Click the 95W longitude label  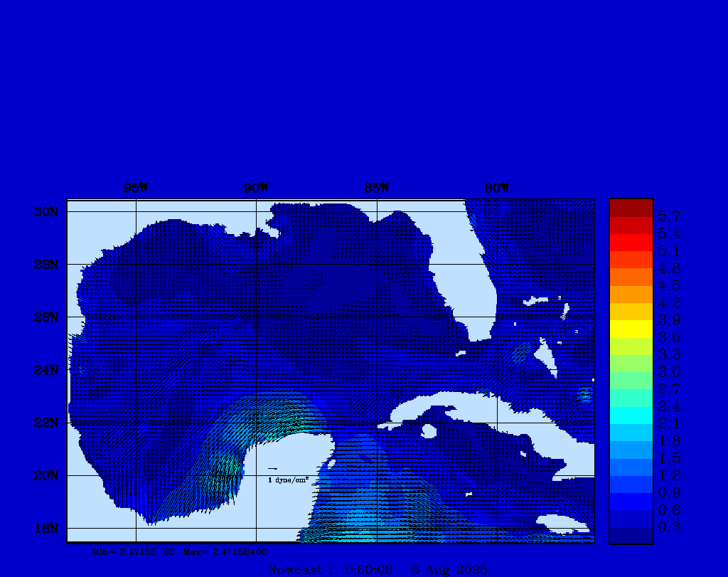(136, 189)
